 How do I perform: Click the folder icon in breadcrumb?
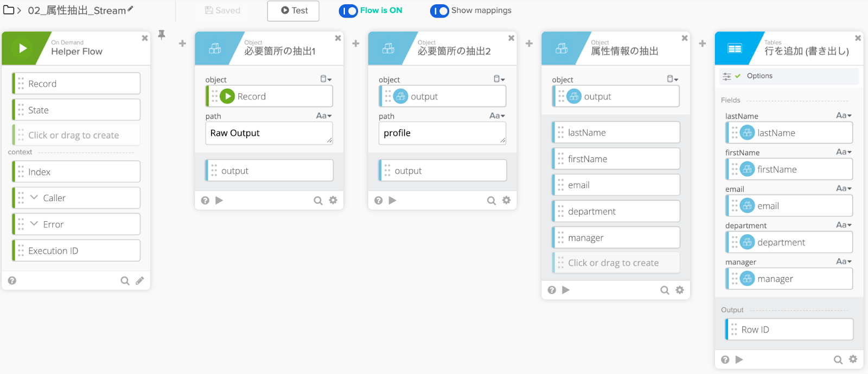pyautogui.click(x=9, y=10)
